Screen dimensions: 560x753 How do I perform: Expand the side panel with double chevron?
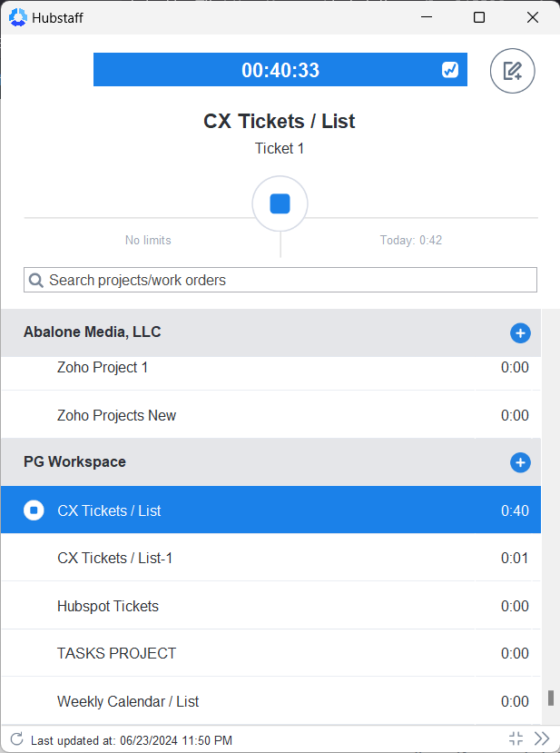pos(542,738)
